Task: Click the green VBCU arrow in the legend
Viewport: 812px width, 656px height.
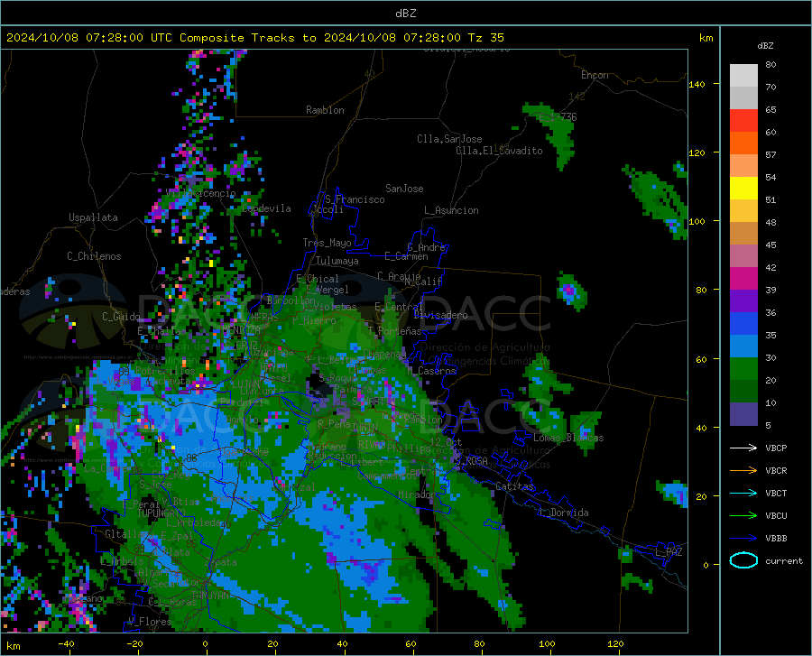Action: tap(743, 516)
